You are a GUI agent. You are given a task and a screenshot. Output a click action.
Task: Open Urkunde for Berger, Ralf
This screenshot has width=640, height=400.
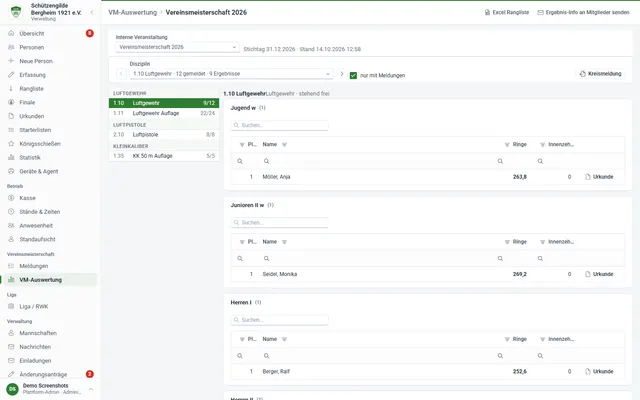click(x=599, y=371)
